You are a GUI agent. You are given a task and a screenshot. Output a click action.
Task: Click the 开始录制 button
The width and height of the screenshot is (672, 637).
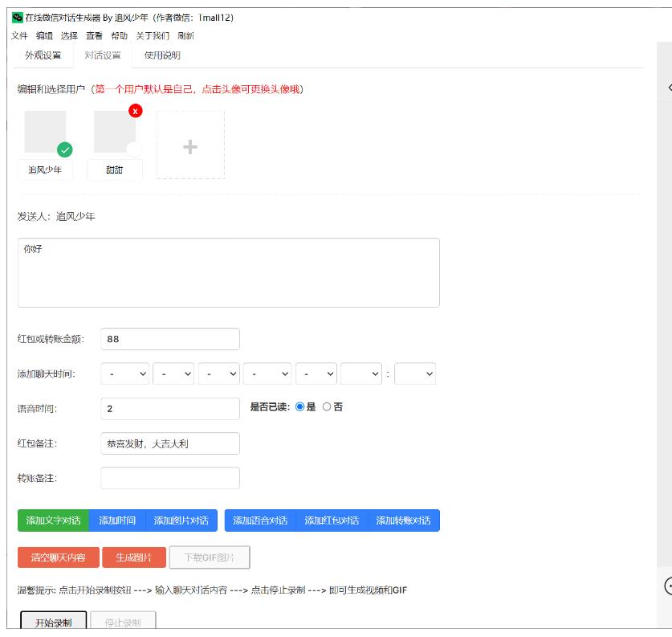pyautogui.click(x=53, y=623)
